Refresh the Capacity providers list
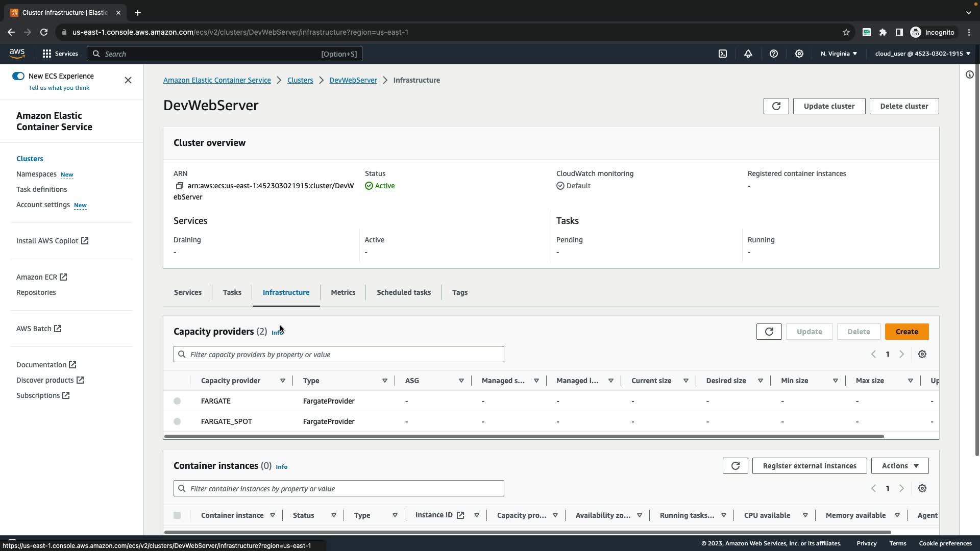 (769, 332)
